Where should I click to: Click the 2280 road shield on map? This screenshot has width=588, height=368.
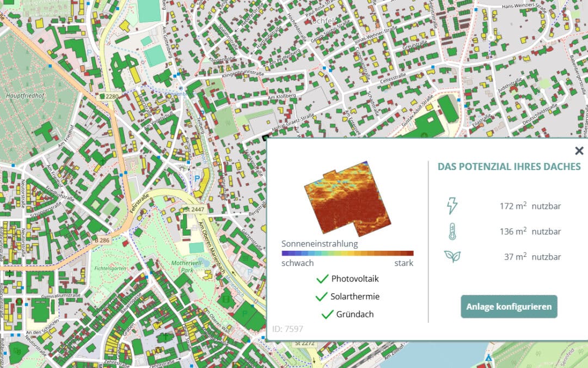(x=111, y=96)
